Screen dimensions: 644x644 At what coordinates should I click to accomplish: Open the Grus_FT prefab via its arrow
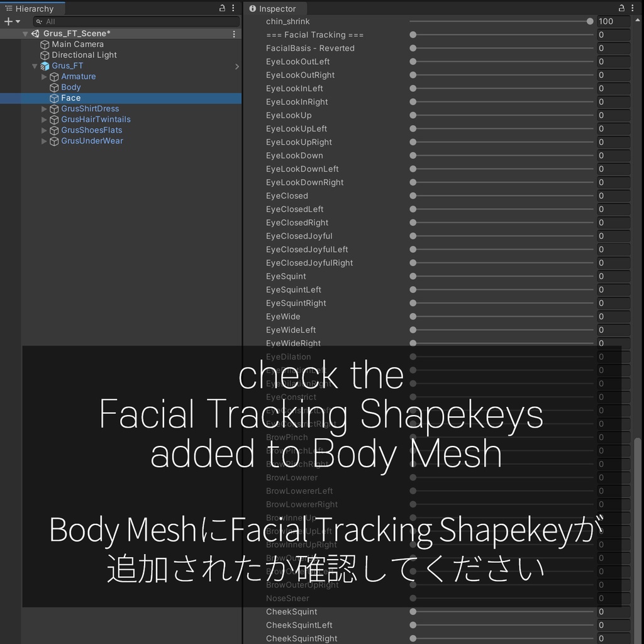237,65
